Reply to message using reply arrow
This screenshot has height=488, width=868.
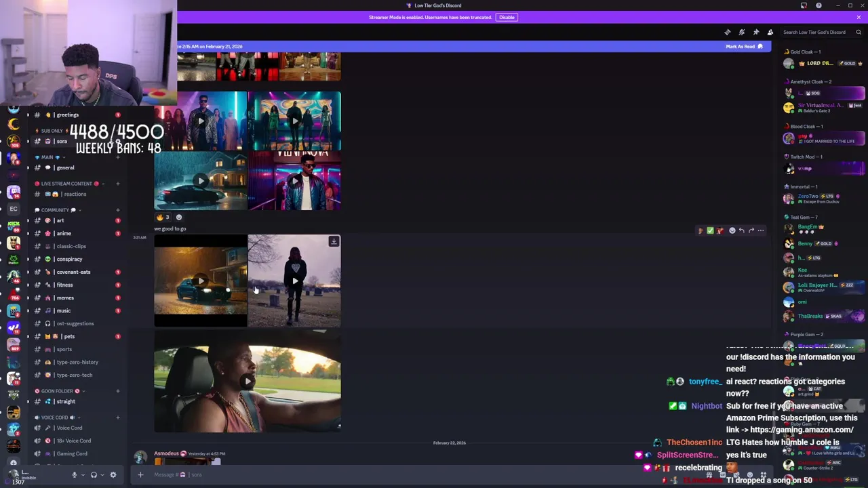[x=741, y=230]
